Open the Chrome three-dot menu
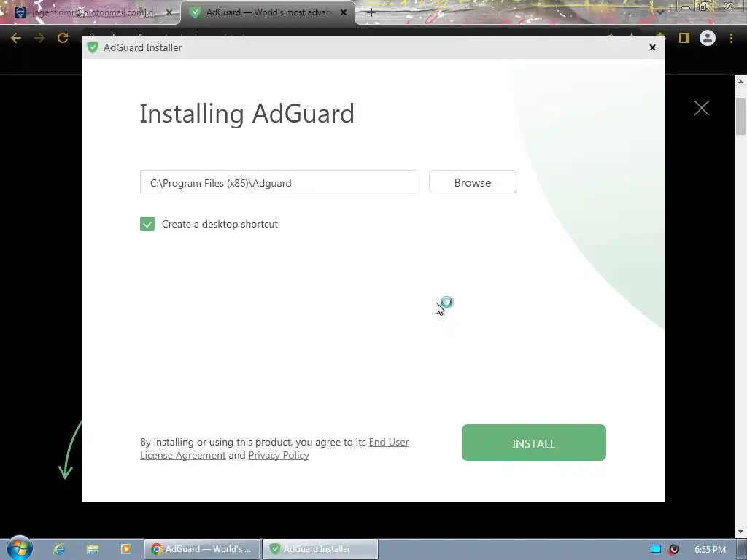Image resolution: width=747 pixels, height=560 pixels. click(x=731, y=38)
